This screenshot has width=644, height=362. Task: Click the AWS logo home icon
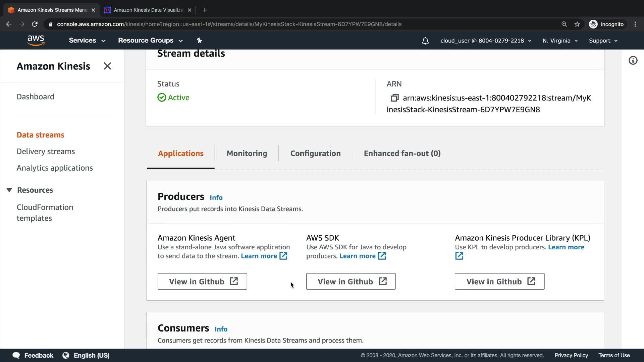tap(36, 41)
